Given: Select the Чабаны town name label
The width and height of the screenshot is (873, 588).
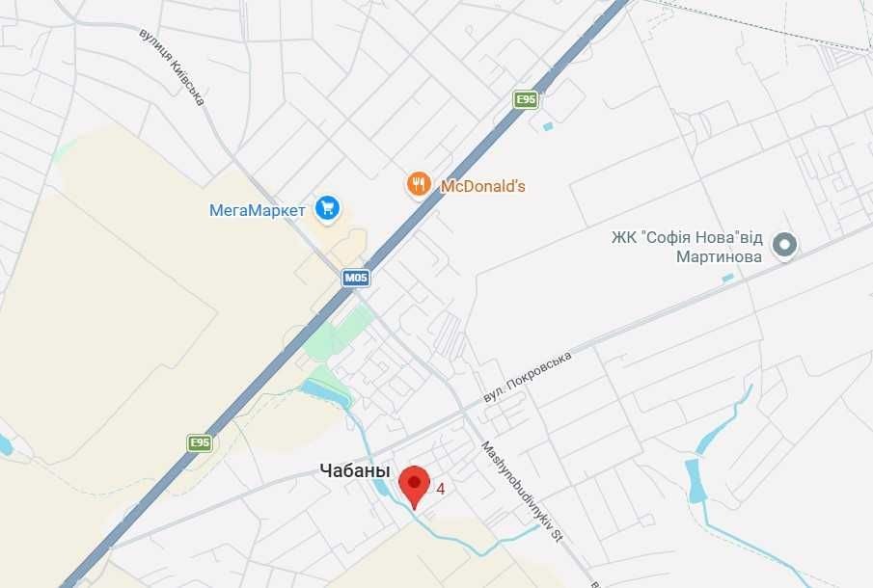Looking at the screenshot, I should [x=355, y=470].
